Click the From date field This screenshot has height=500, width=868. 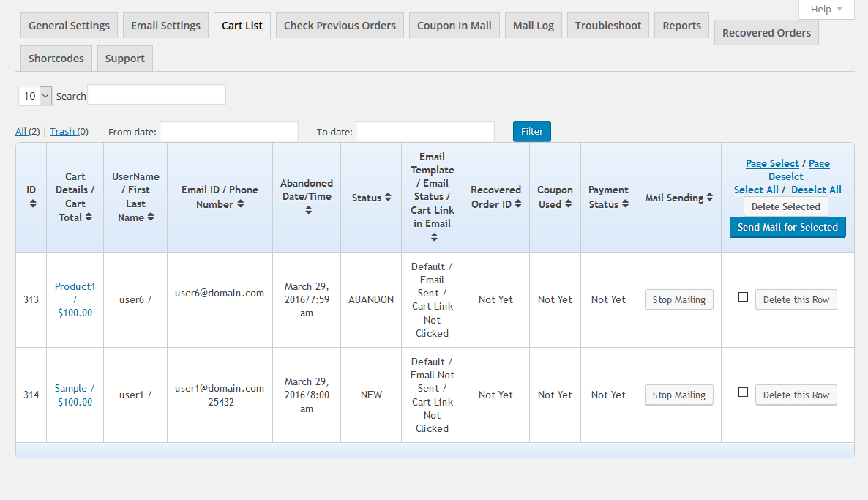coord(228,131)
